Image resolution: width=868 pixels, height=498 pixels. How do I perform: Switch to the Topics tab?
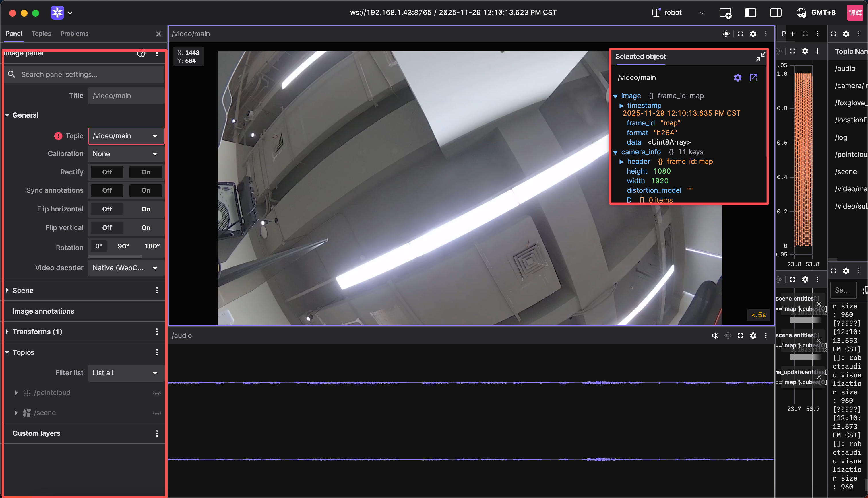click(x=41, y=34)
